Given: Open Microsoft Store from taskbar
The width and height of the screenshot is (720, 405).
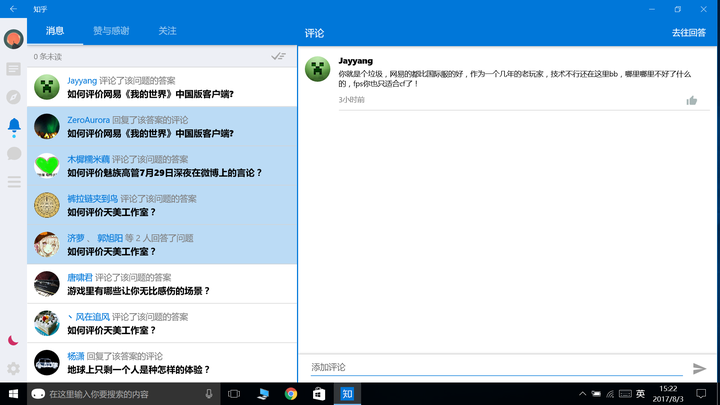Looking at the screenshot, I should (x=319, y=394).
